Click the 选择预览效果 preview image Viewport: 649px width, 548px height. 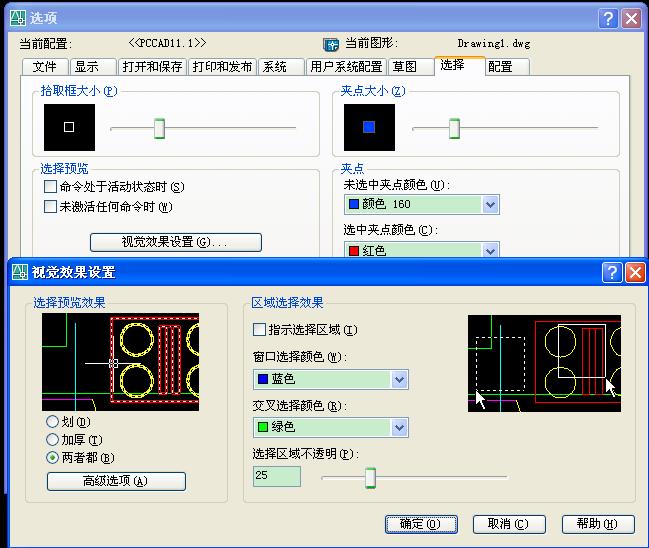[x=120, y=362]
